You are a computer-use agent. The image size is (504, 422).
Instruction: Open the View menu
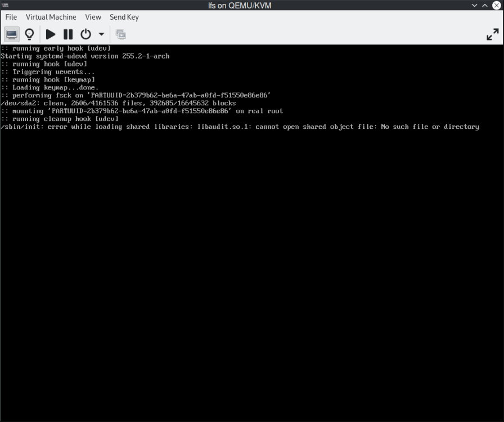pyautogui.click(x=93, y=17)
